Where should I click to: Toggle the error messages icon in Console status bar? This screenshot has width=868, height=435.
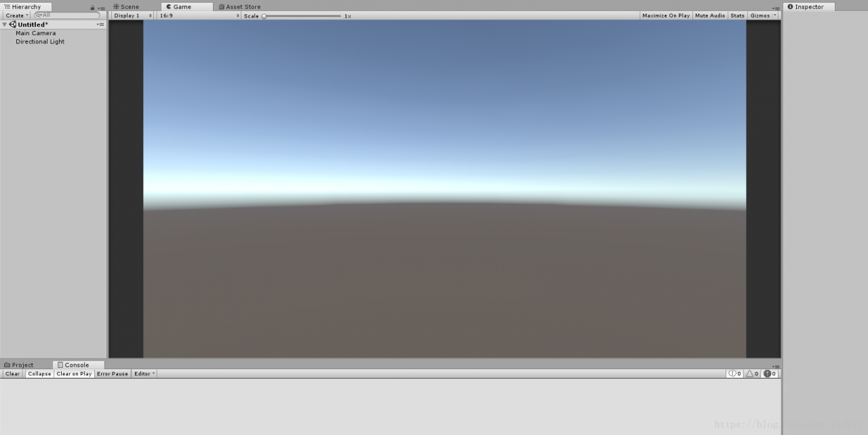tap(766, 373)
